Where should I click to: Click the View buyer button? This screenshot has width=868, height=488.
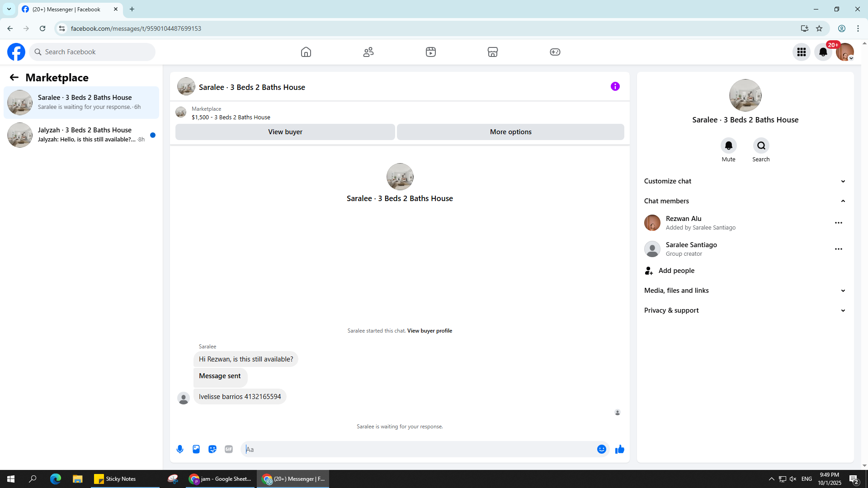(x=285, y=132)
